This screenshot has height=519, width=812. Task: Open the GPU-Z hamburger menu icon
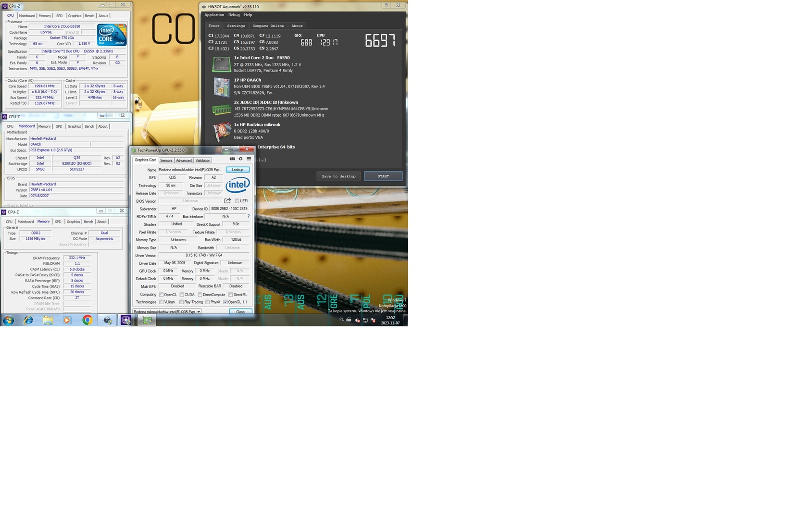pos(249,159)
